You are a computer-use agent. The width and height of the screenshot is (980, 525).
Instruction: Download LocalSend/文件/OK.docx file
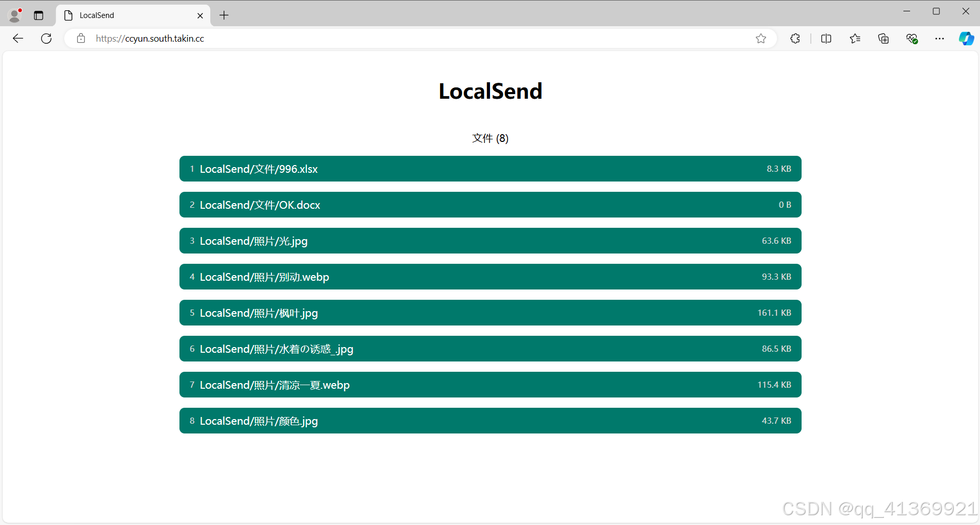coord(490,205)
